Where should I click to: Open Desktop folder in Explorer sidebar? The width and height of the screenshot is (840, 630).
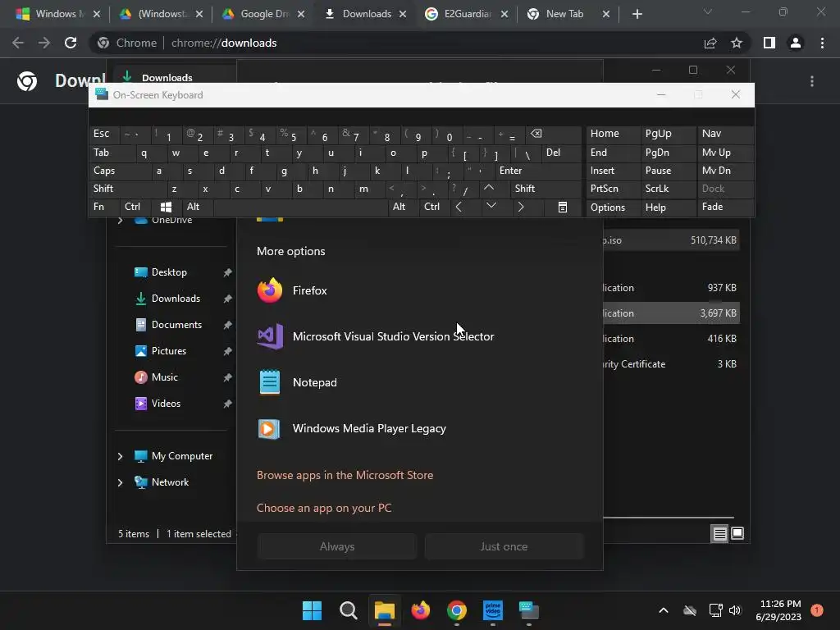click(x=169, y=272)
